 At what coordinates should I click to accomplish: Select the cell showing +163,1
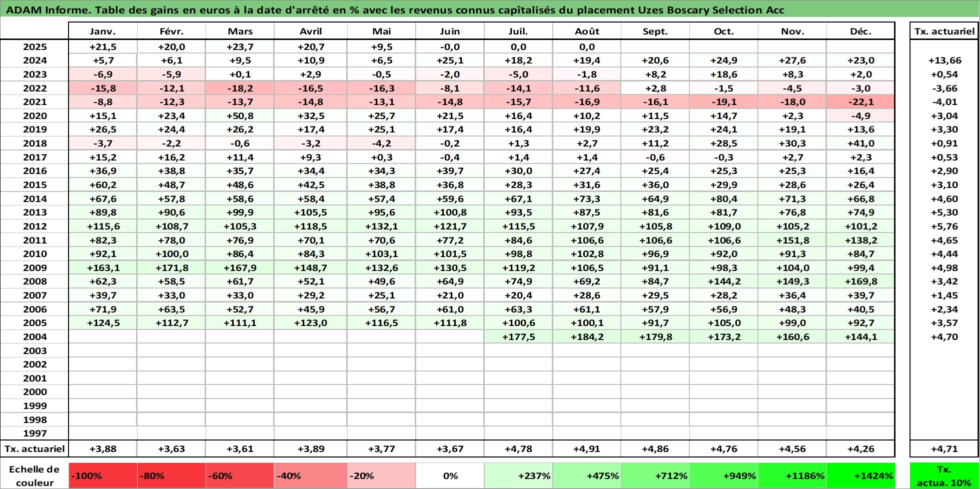(x=103, y=267)
